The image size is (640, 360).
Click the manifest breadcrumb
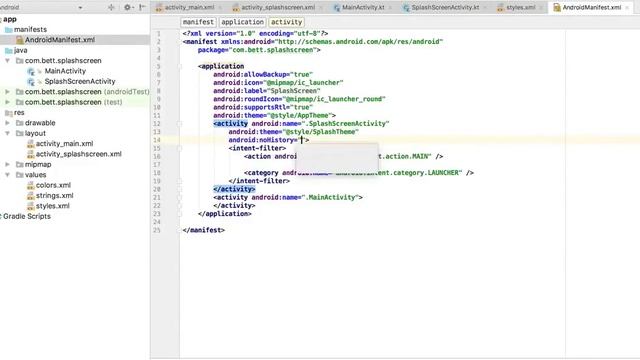(198, 22)
